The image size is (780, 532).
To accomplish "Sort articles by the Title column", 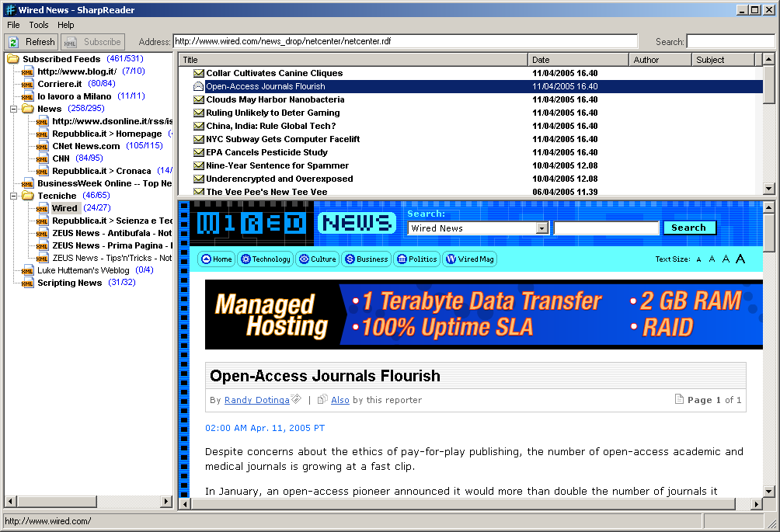I will pyautogui.click(x=353, y=60).
